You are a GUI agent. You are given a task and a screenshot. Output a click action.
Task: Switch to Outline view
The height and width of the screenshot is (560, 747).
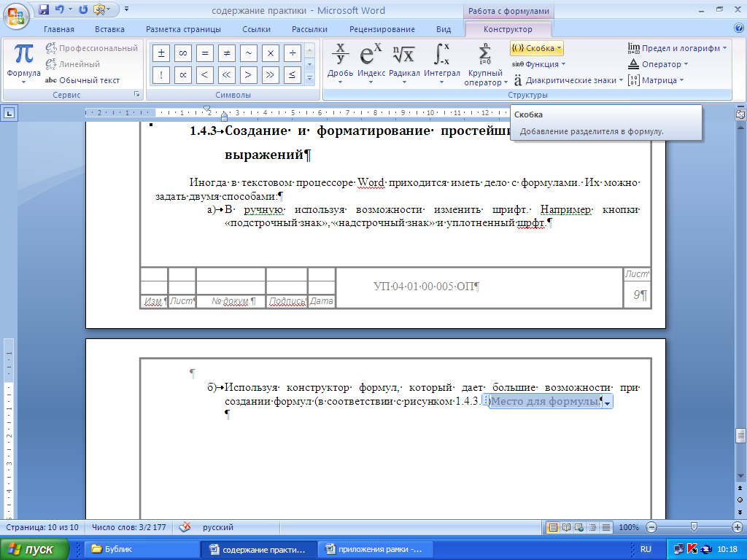592,527
